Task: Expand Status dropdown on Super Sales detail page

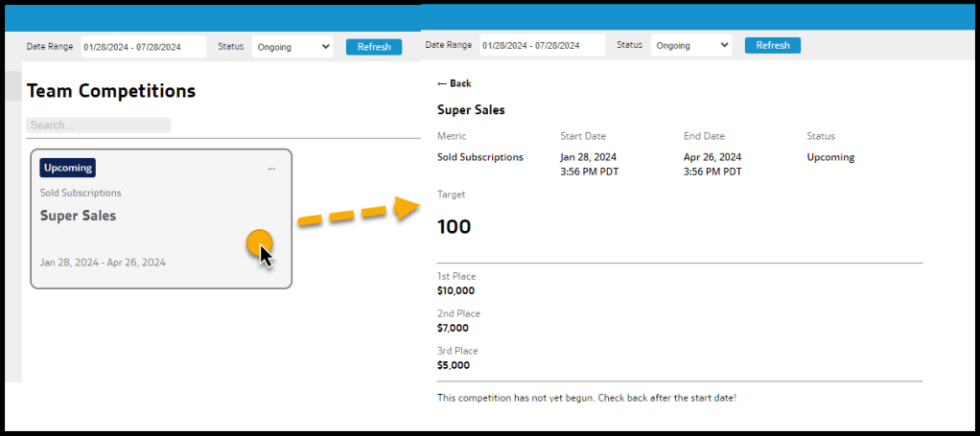Action: 690,45
